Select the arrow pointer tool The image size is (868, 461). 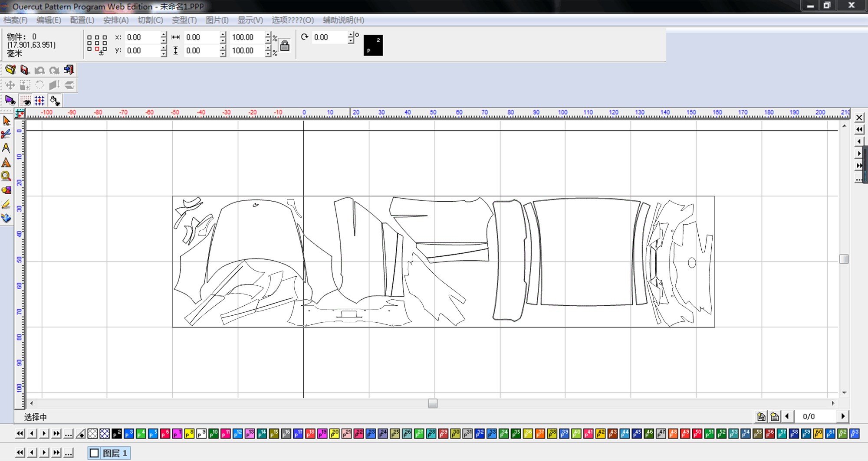(x=7, y=121)
